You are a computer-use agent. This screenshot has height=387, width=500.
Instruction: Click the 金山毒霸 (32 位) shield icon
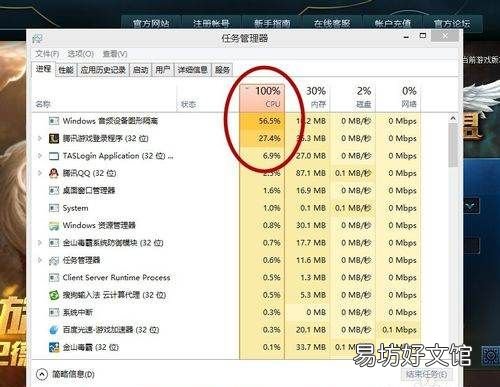click(54, 347)
